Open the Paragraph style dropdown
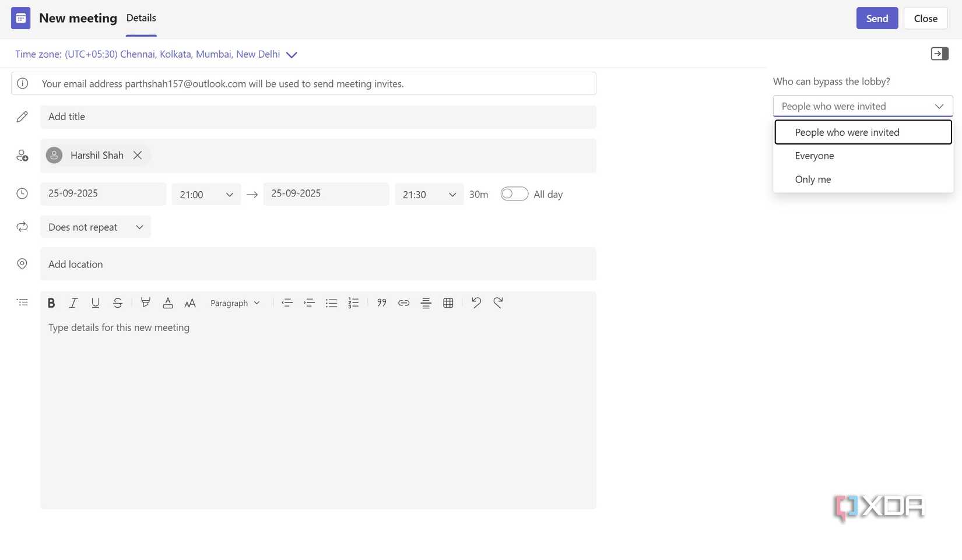The width and height of the screenshot is (962, 560). [235, 303]
